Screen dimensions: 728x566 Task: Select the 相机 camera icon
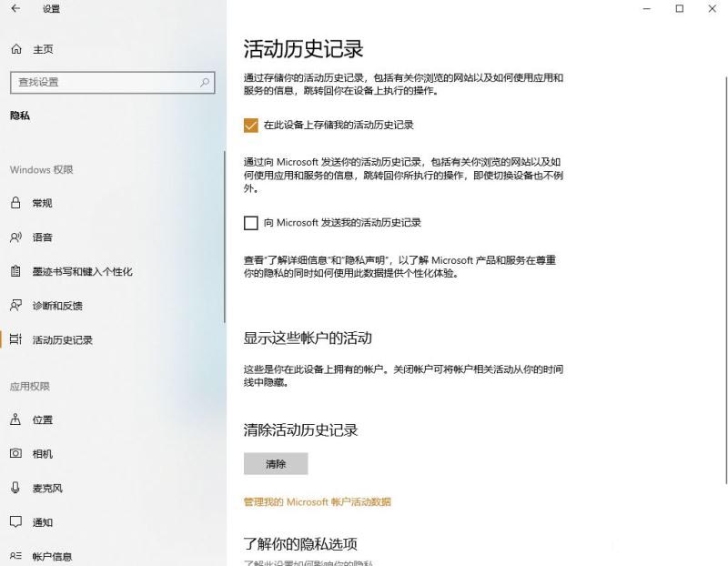(x=15, y=454)
